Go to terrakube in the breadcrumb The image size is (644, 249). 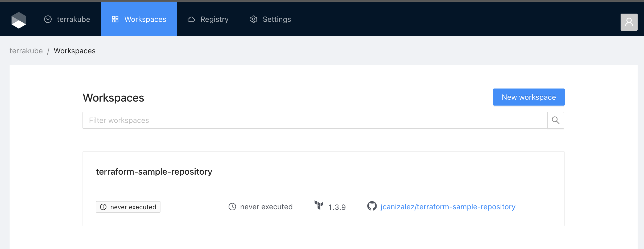pos(26,51)
